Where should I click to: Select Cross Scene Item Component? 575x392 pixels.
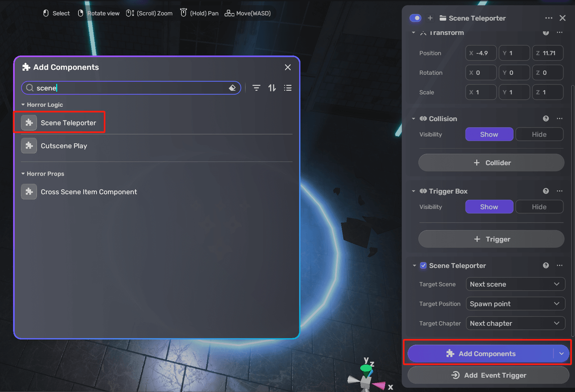tap(88, 192)
